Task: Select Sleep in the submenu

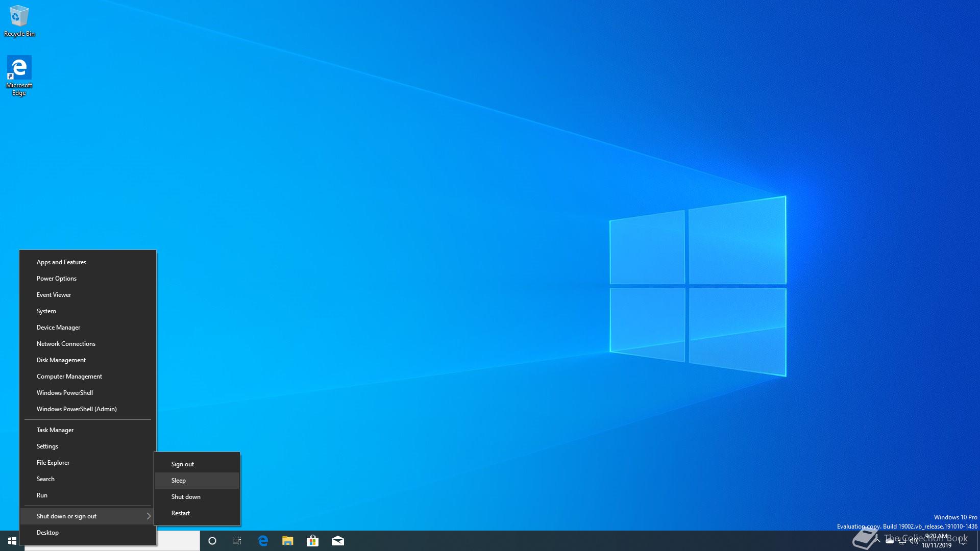Action: (x=197, y=481)
